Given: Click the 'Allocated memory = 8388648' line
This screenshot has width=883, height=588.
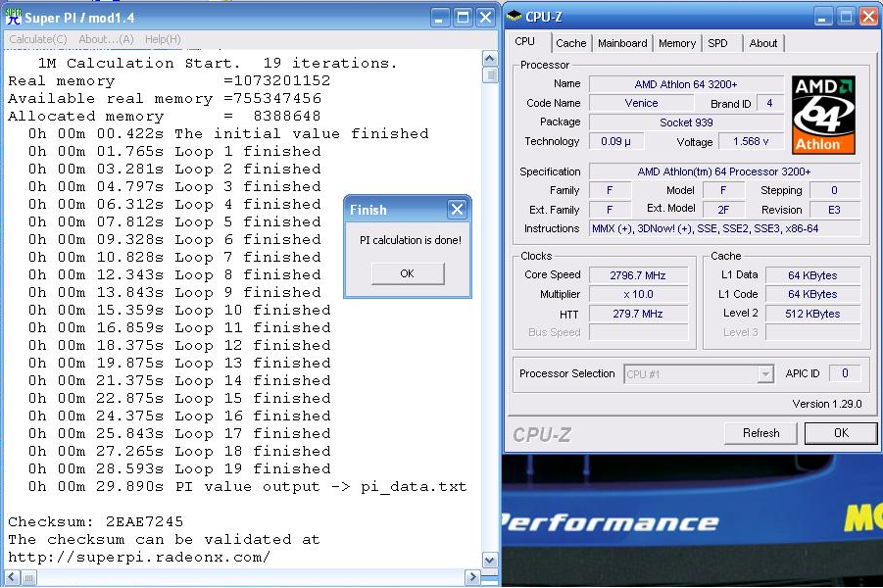Looking at the screenshot, I should 164,116.
